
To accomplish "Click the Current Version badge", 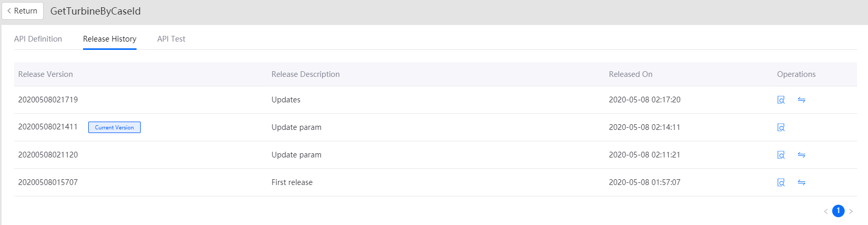I will point(114,127).
